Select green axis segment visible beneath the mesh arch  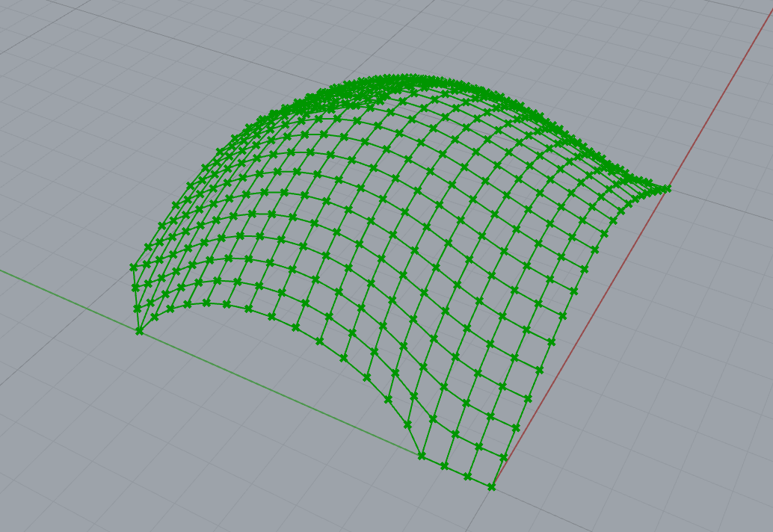point(299,398)
